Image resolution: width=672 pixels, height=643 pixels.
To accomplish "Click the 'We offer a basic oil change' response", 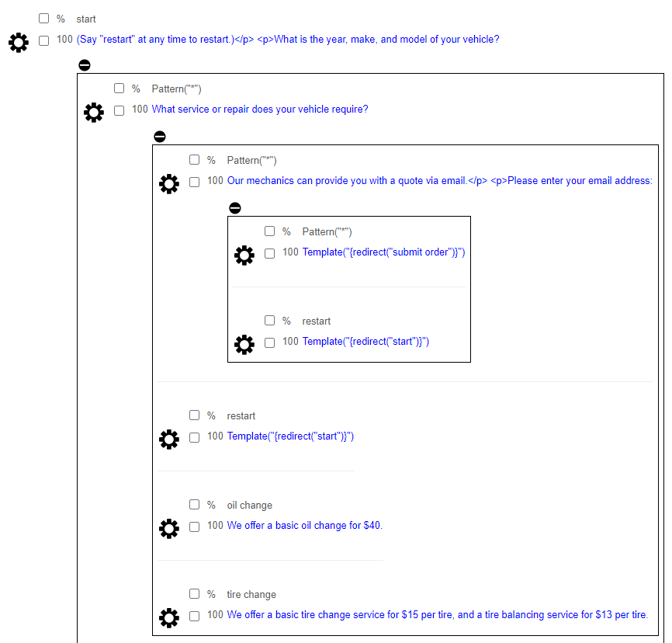I will 305,525.
